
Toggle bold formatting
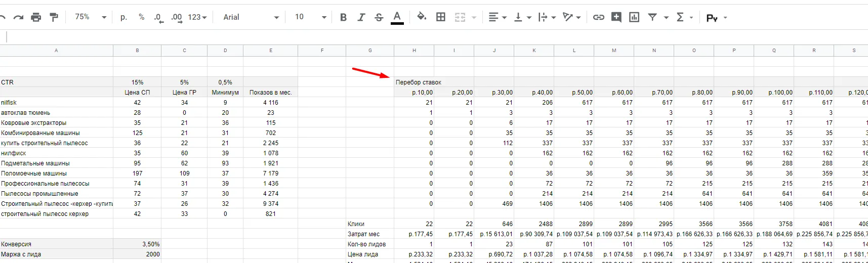click(344, 17)
